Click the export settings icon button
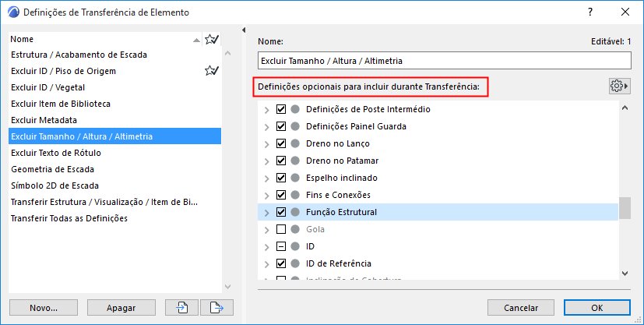The width and height of the screenshot is (644, 325). pyautogui.click(x=217, y=307)
